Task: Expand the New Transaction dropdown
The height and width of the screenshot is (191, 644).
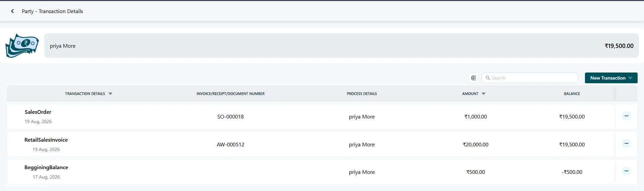Action: [611, 78]
